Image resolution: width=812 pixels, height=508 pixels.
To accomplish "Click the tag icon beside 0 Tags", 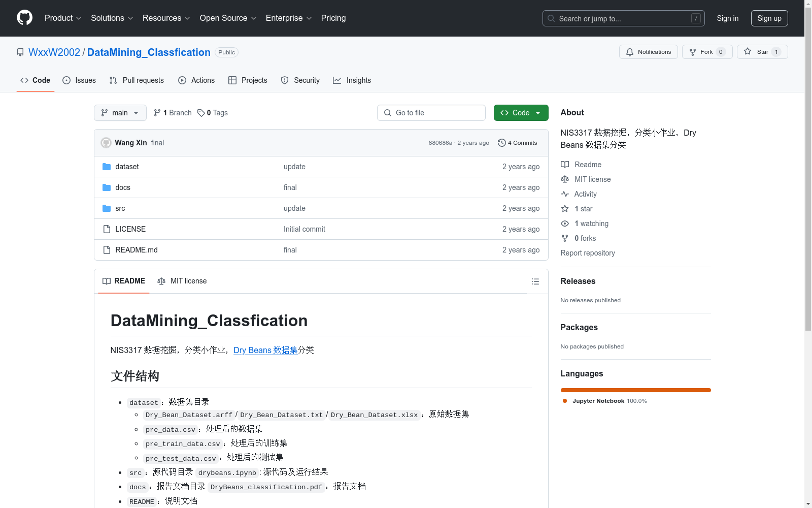I will click(x=201, y=113).
